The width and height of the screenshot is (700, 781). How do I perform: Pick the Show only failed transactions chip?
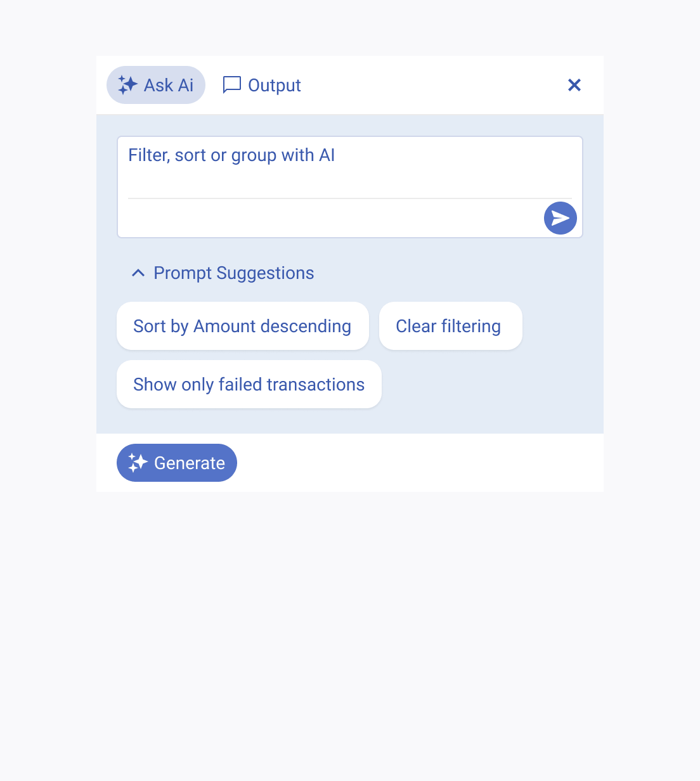pos(249,384)
